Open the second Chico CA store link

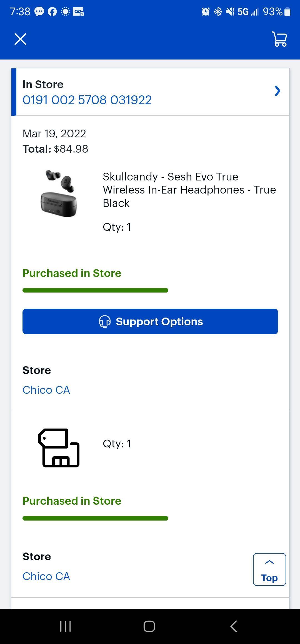tap(46, 576)
